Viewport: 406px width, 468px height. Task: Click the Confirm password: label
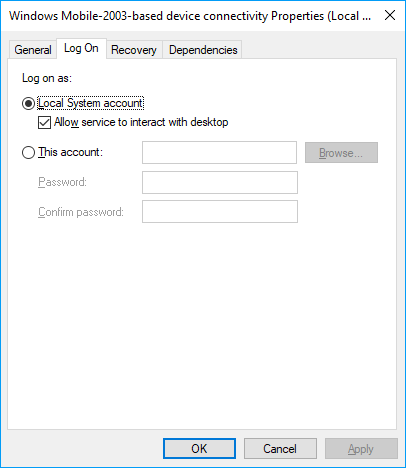81,212
